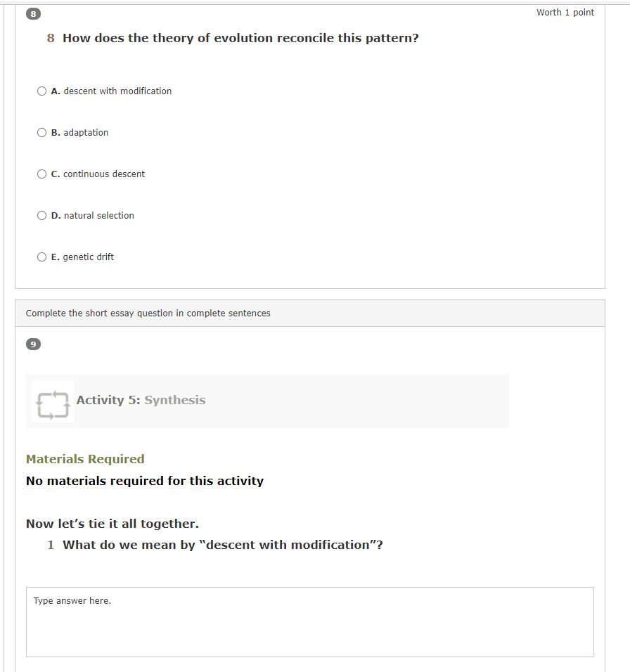The height and width of the screenshot is (672, 630).
Task: Click the Now let's tie it together line
Action: (112, 524)
